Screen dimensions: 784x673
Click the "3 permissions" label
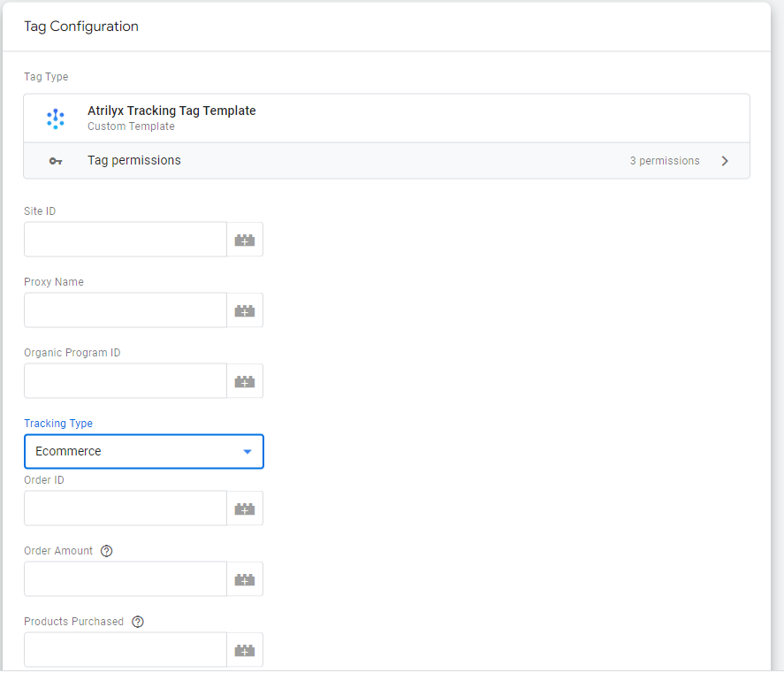coord(664,161)
